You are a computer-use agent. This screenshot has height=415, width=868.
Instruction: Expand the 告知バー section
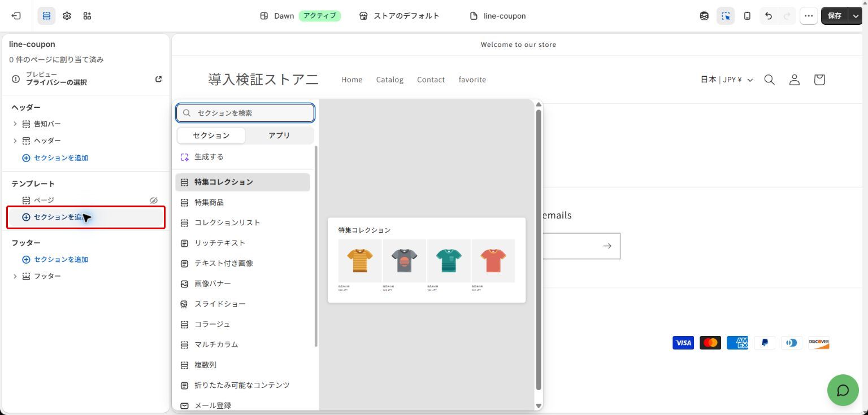[15, 124]
